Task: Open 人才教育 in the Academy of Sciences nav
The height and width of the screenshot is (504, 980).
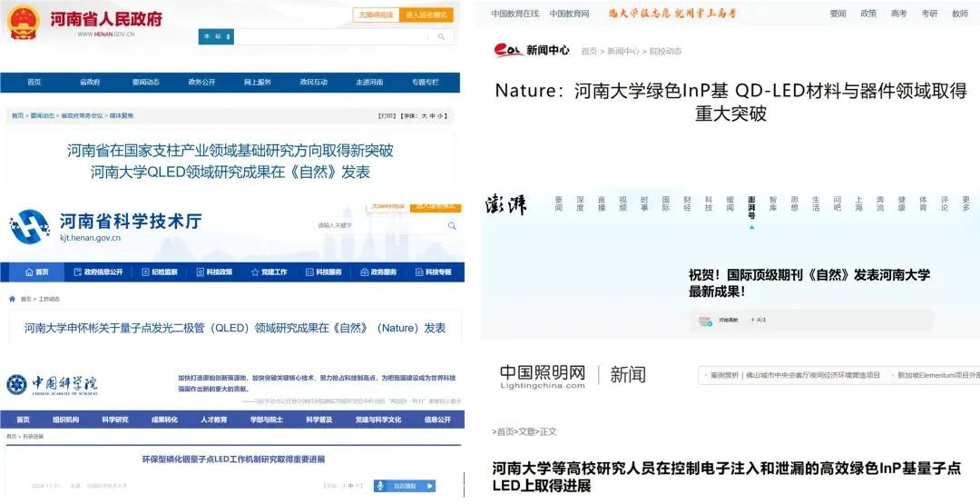Action: [214, 420]
